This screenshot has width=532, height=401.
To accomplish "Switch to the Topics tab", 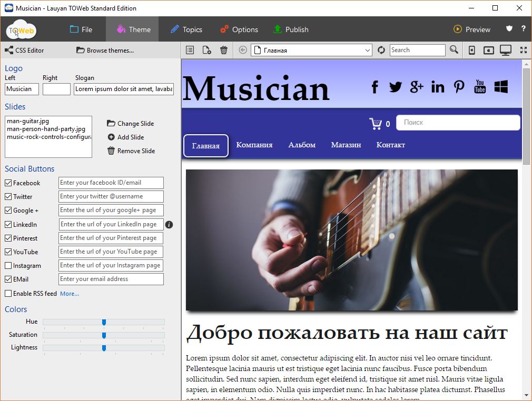I will pyautogui.click(x=187, y=29).
